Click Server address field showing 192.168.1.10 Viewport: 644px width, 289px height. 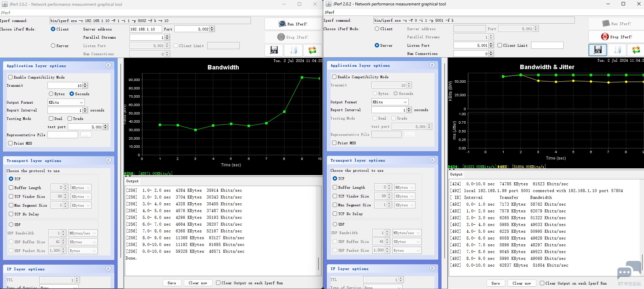pos(145,29)
